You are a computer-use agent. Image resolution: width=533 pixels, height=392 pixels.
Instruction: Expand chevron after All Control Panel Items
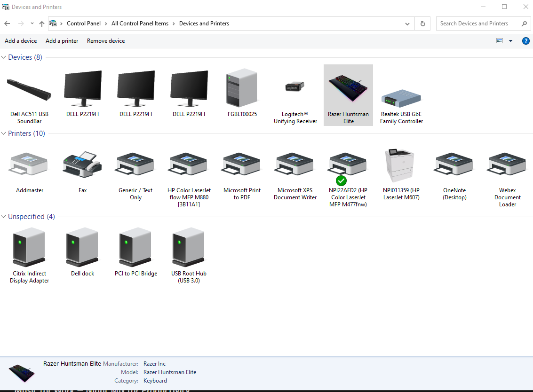pyautogui.click(x=174, y=24)
